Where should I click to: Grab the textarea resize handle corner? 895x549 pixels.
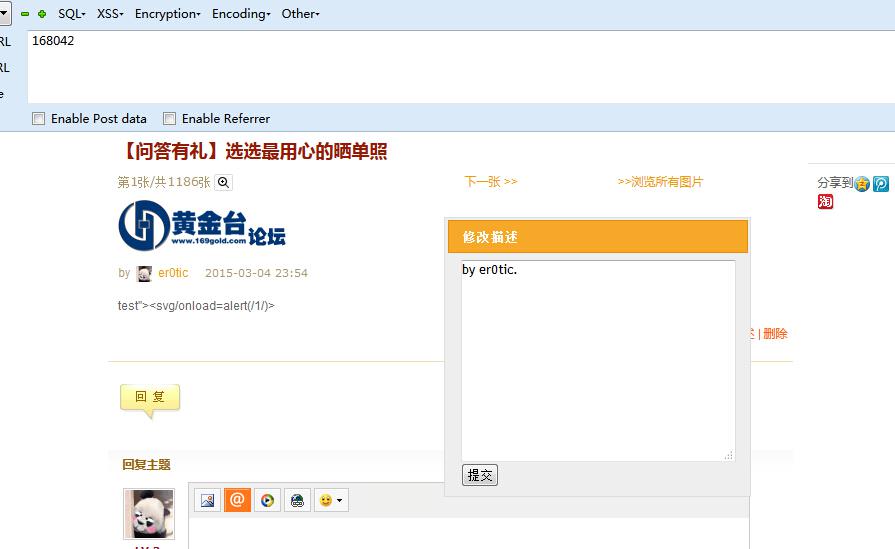[729, 455]
